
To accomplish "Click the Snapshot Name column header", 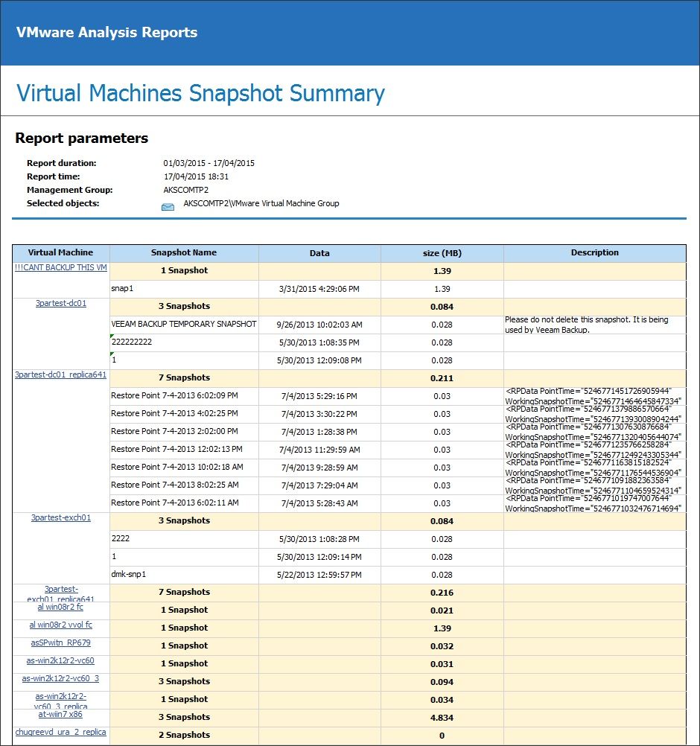I will point(184,252).
